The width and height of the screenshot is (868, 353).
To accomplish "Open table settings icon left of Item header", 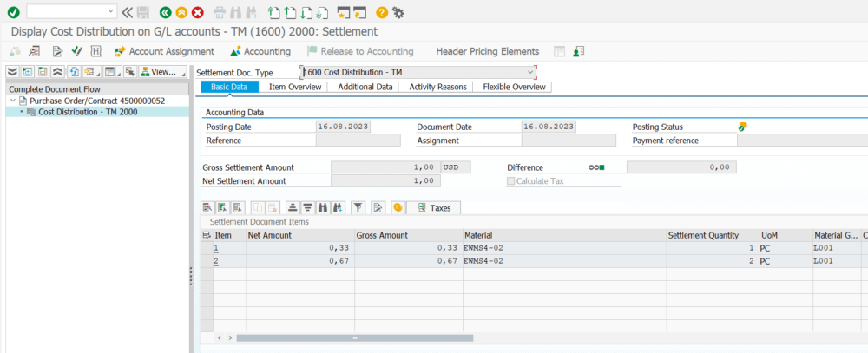I will tap(207, 235).
